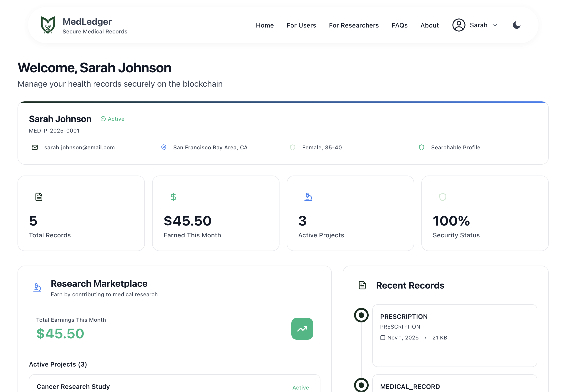Click the dollar sign icon on the earnings card

(173, 197)
